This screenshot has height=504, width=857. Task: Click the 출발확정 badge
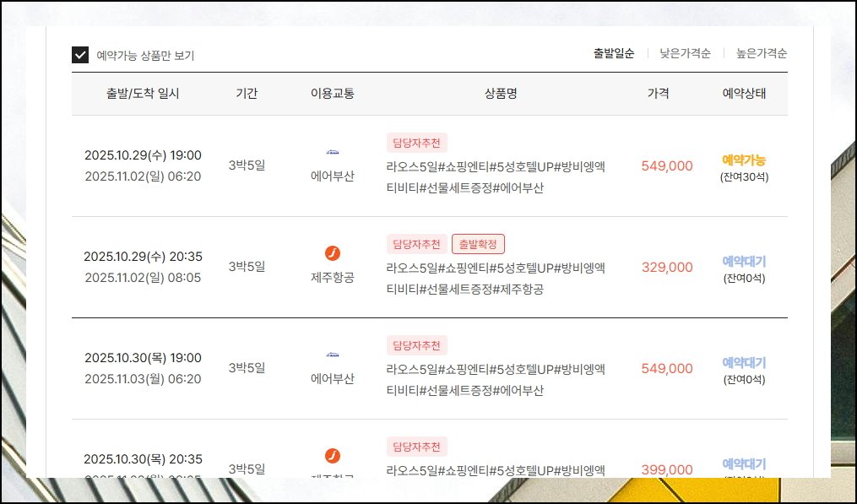pyautogui.click(x=478, y=244)
